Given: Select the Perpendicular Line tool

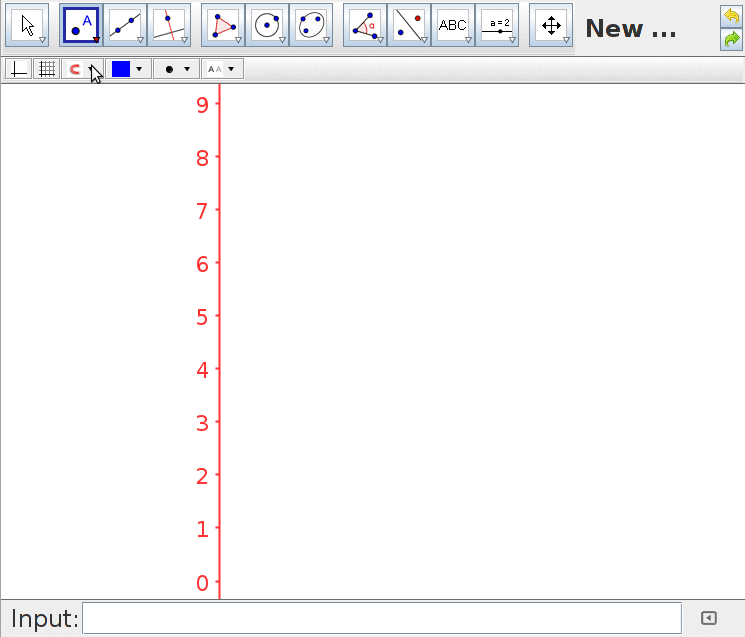Looking at the screenshot, I should (x=168, y=26).
